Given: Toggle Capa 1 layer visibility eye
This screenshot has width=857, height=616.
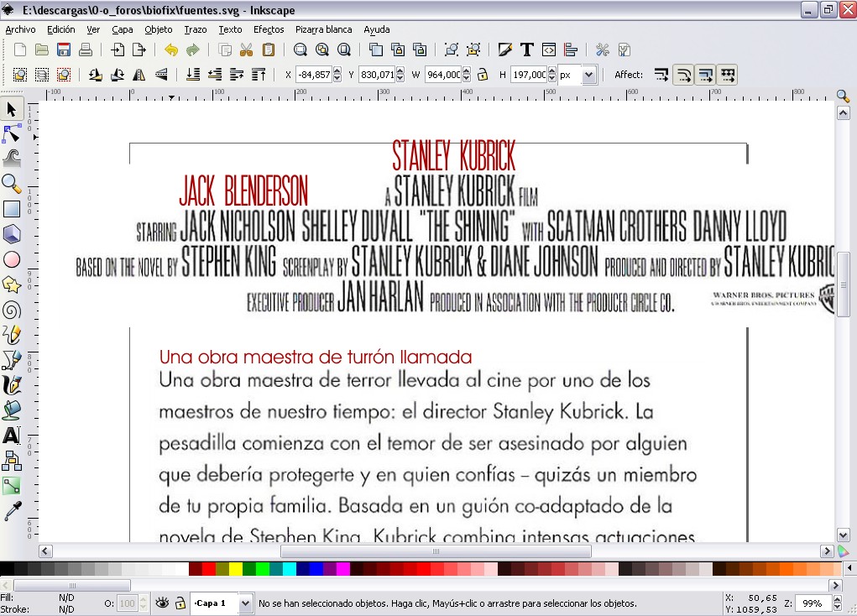Looking at the screenshot, I should 162,603.
